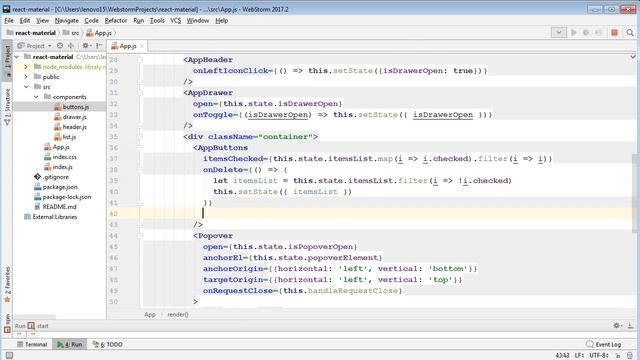Toggle Favorites tool window side tab
Viewport: 640px width, 360px height.
pos(7,284)
